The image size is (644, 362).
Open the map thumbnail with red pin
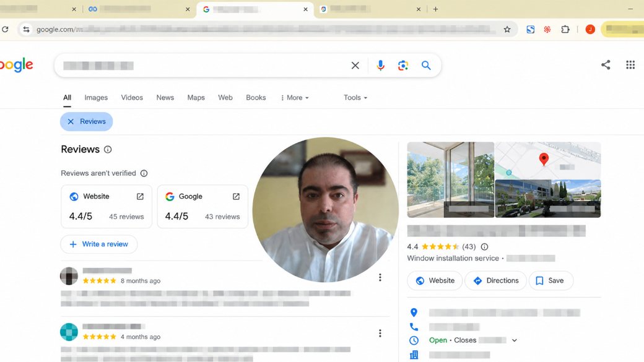point(548,160)
